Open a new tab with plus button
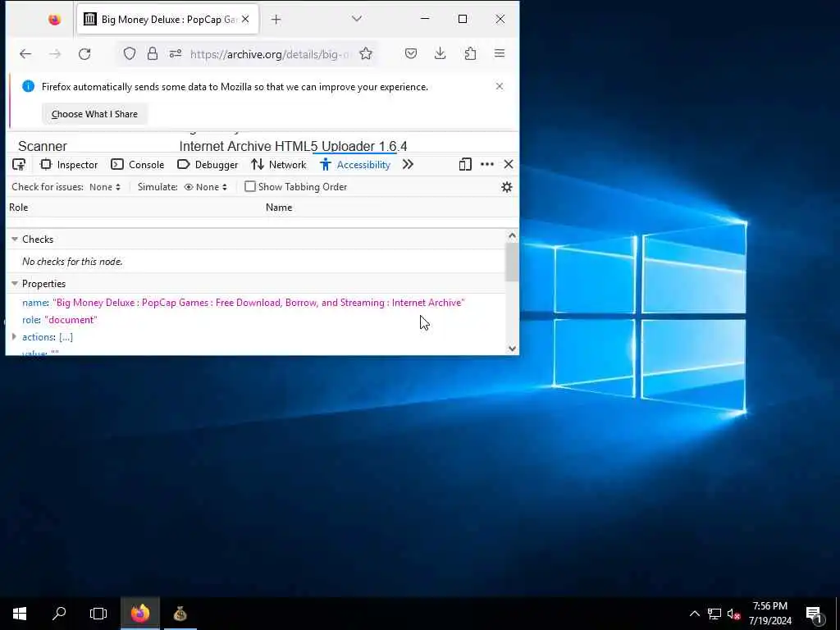Image resolution: width=840 pixels, height=630 pixels. [x=276, y=20]
